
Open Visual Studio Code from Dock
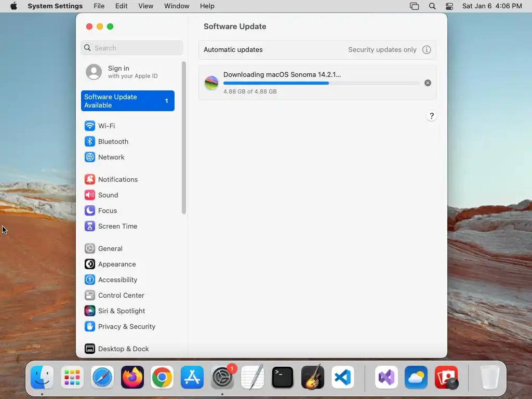point(343,377)
